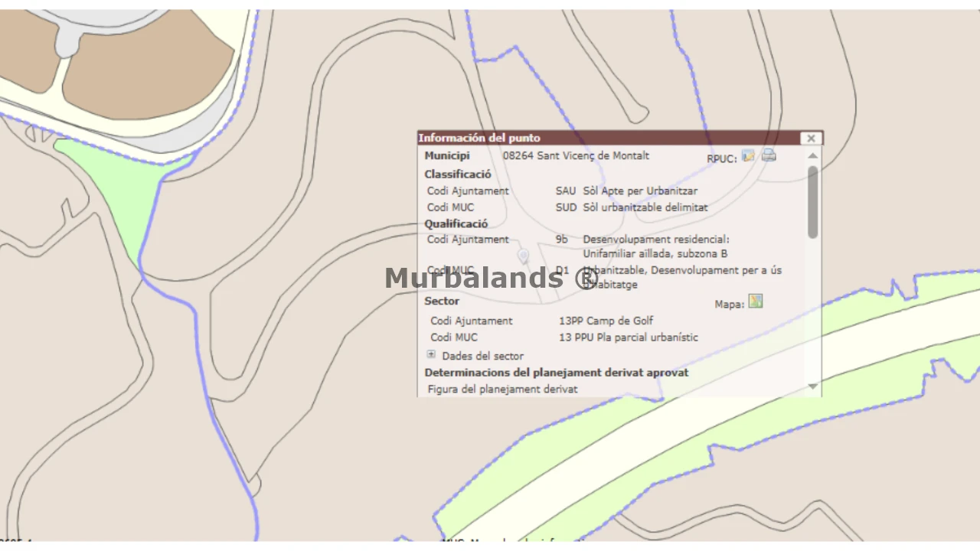Viewport: 980px width, 551px height.
Task: Click the text 13 PPU Pla parcial urbanístic
Action: [629, 337]
